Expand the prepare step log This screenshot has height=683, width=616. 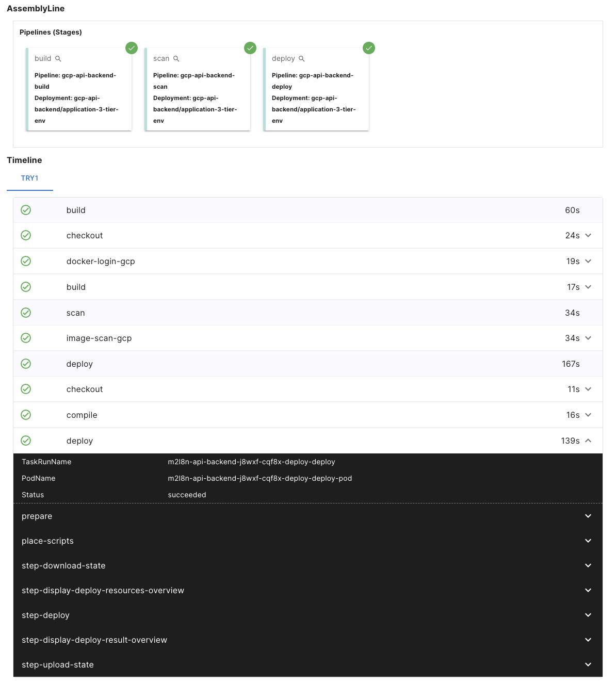(x=588, y=516)
